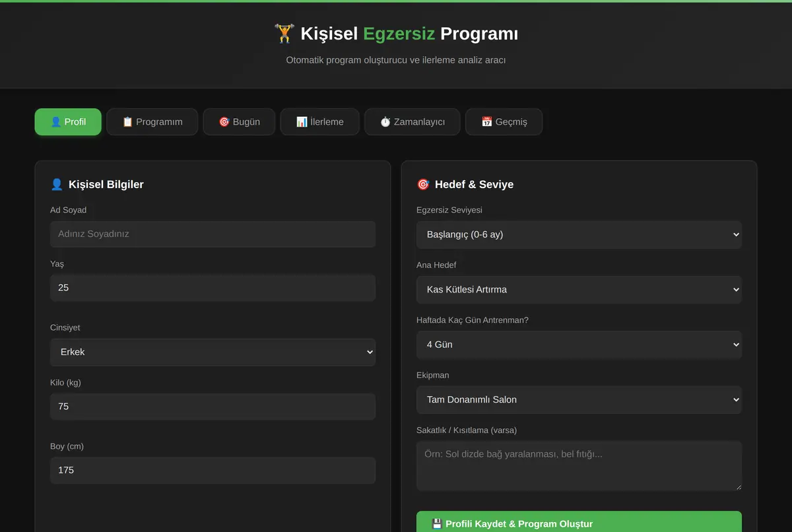Expand the Egzersiz Seviyesi dropdown

579,234
